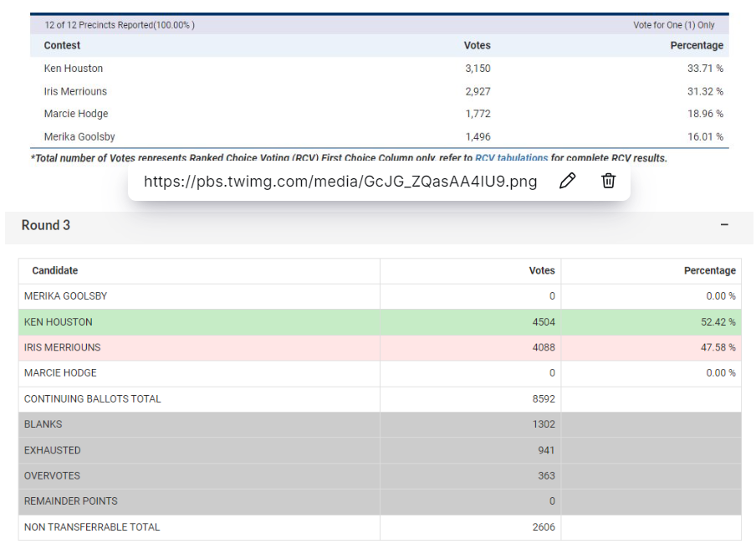Click the trash icon to remove link

pos(609,181)
